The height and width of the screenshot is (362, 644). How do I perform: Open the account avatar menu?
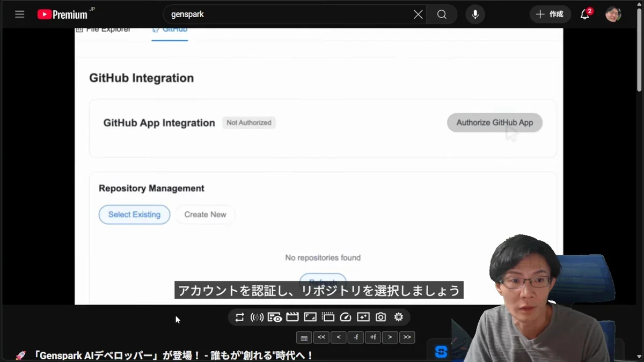click(613, 14)
